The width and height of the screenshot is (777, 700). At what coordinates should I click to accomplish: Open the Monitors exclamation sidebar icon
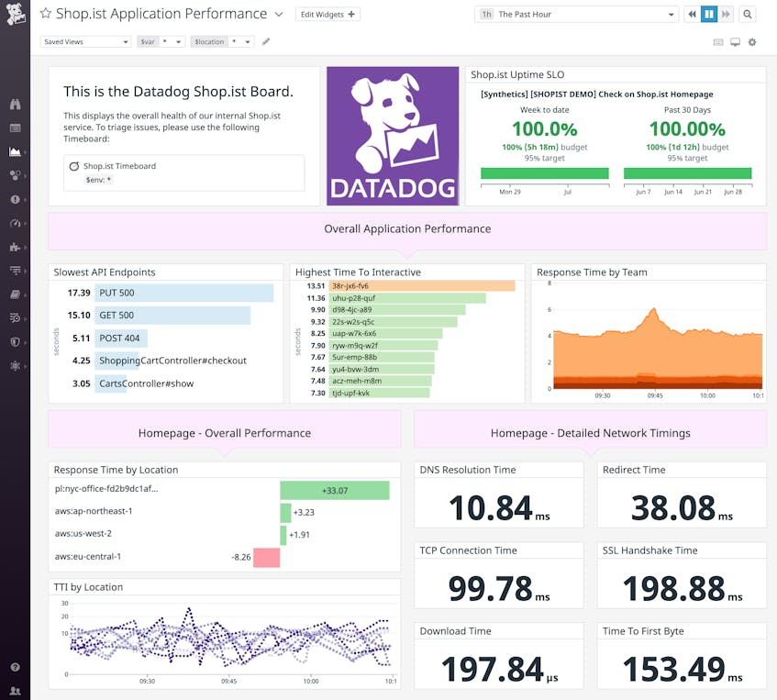[16, 199]
